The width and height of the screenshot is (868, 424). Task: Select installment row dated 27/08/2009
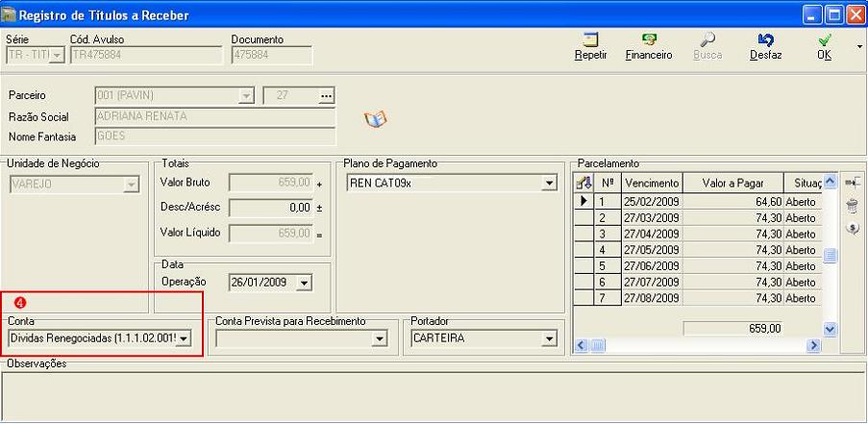pyautogui.click(x=698, y=298)
